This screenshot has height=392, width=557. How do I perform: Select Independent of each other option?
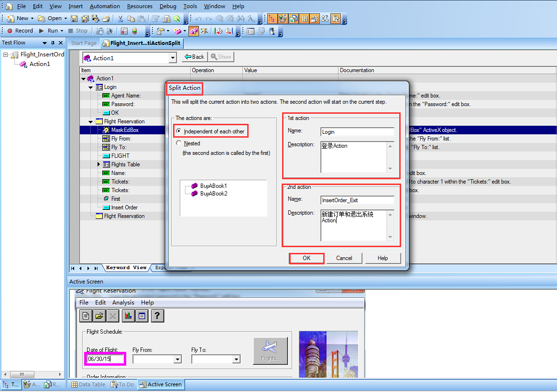coord(210,131)
